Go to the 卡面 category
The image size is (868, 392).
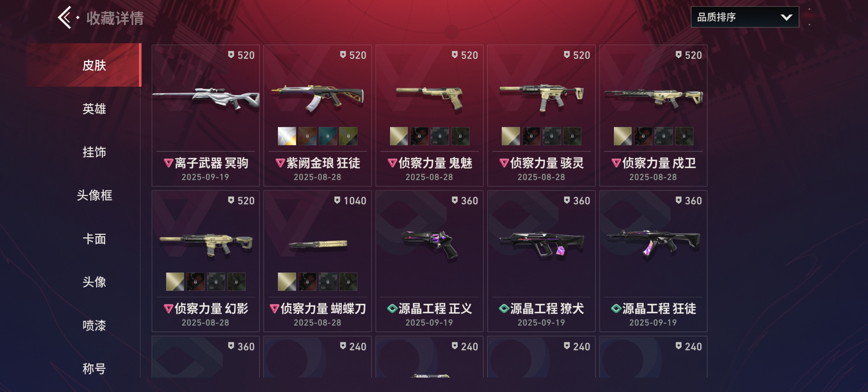[x=94, y=238]
